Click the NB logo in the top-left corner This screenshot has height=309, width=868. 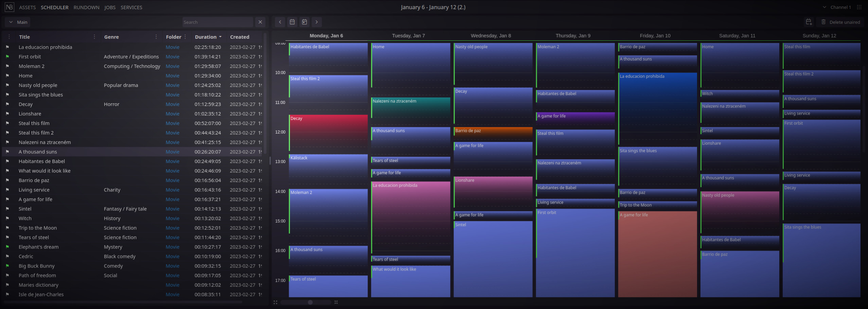tap(9, 7)
